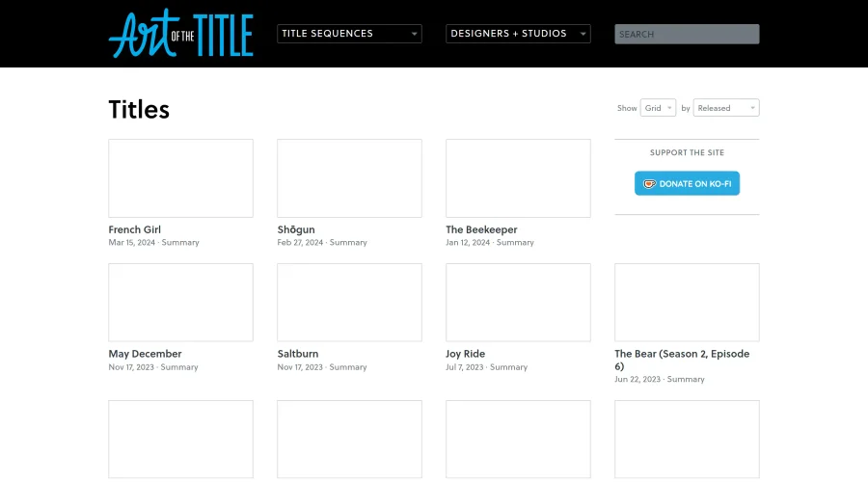
Task: Select the Saltburn thumbnail
Action: coord(349,302)
